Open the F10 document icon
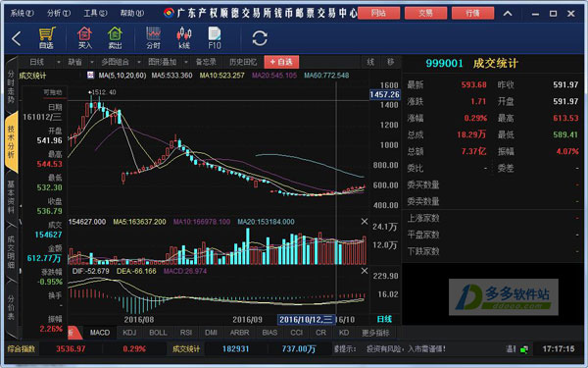The height and width of the screenshot is (368, 588). tap(215, 38)
